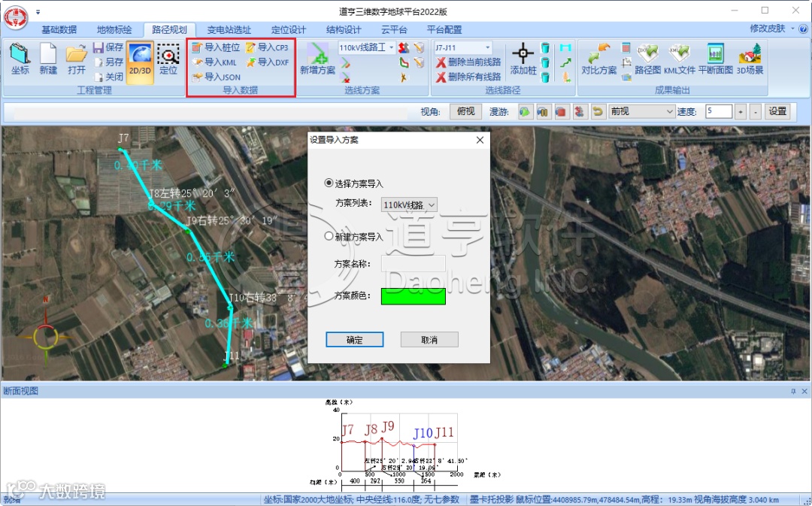The image size is (812, 506).
Task: Click 导入桩位 import piles
Action: (216, 47)
